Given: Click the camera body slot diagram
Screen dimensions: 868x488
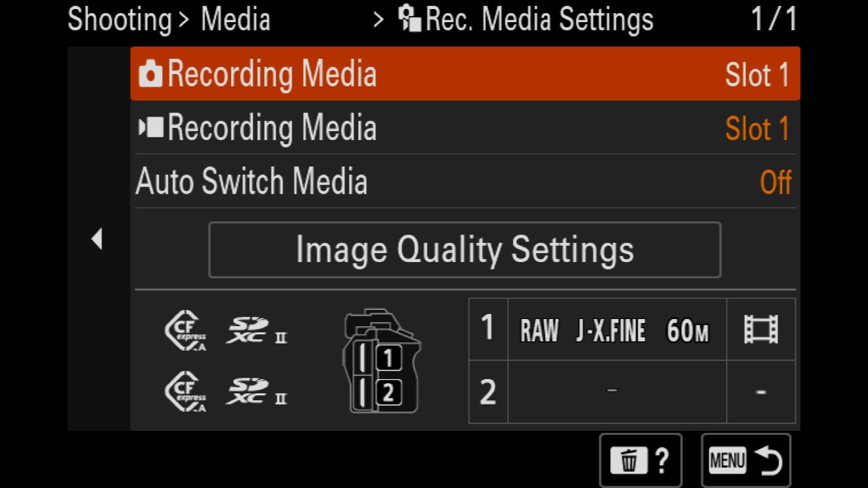Looking at the screenshot, I should 381,361.
